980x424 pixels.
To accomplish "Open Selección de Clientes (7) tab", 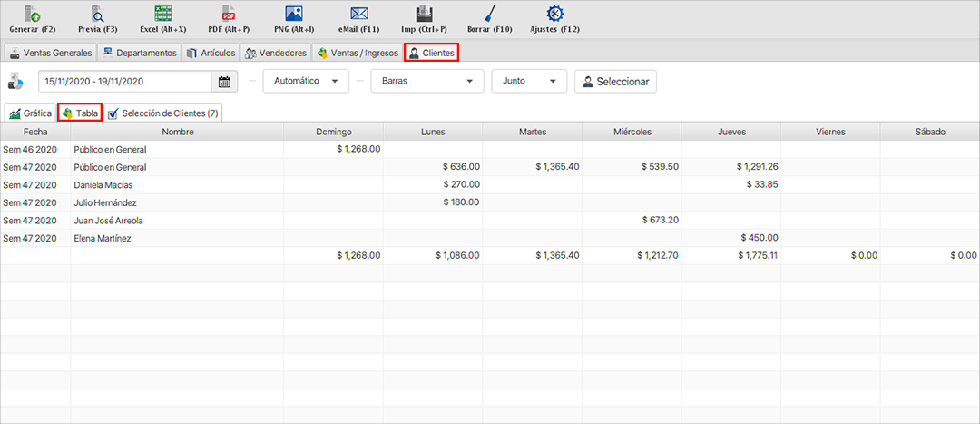I will pos(162,113).
